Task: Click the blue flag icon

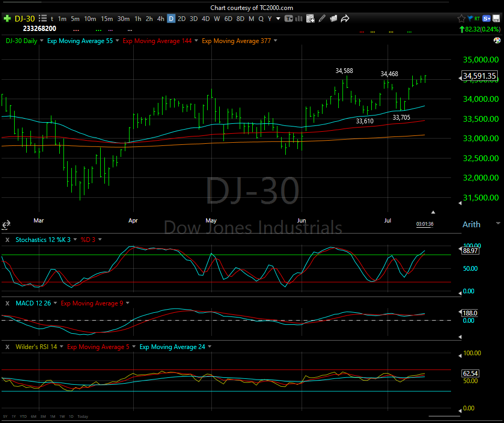Action: pyautogui.click(x=470, y=19)
